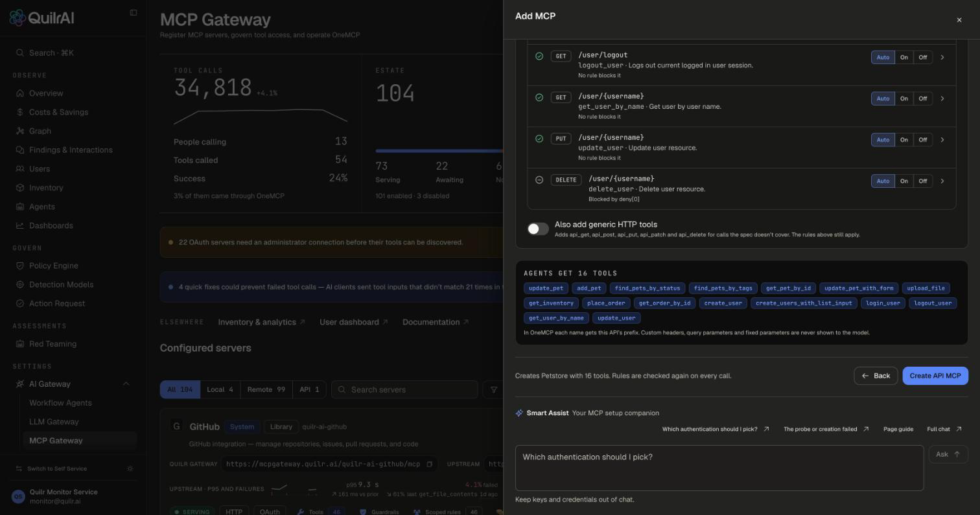Click the Users icon in sidebar

(20, 168)
